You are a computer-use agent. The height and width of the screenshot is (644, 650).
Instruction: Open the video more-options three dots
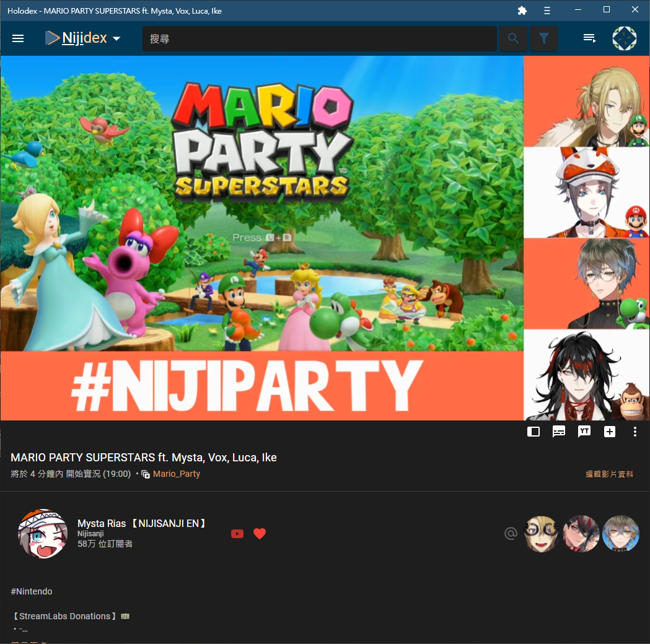tap(635, 432)
